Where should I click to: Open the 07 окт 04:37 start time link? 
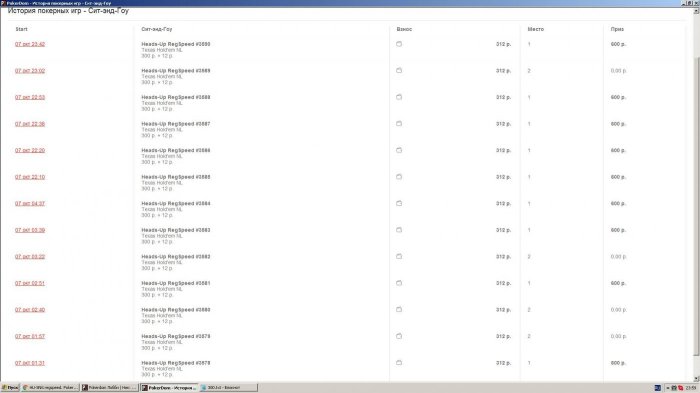click(30, 204)
